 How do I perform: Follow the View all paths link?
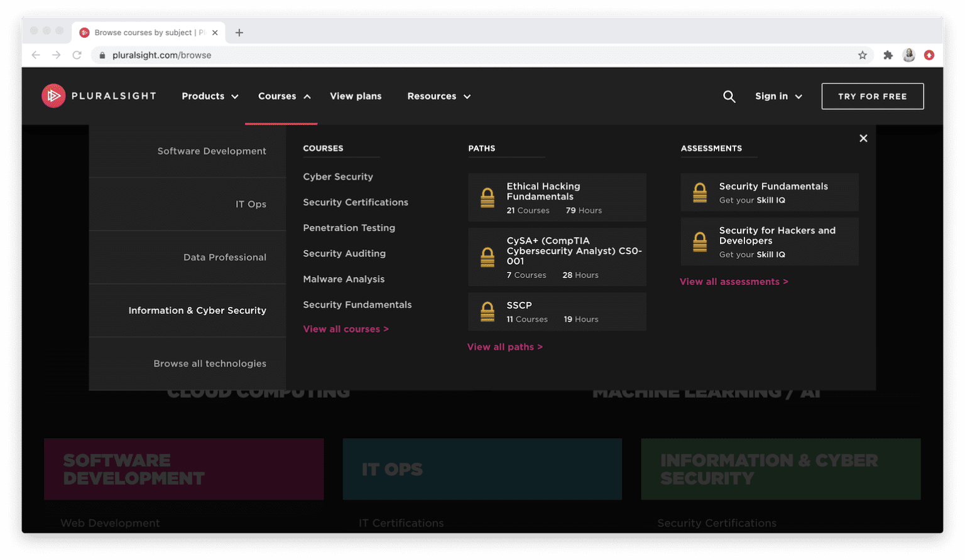(x=504, y=347)
